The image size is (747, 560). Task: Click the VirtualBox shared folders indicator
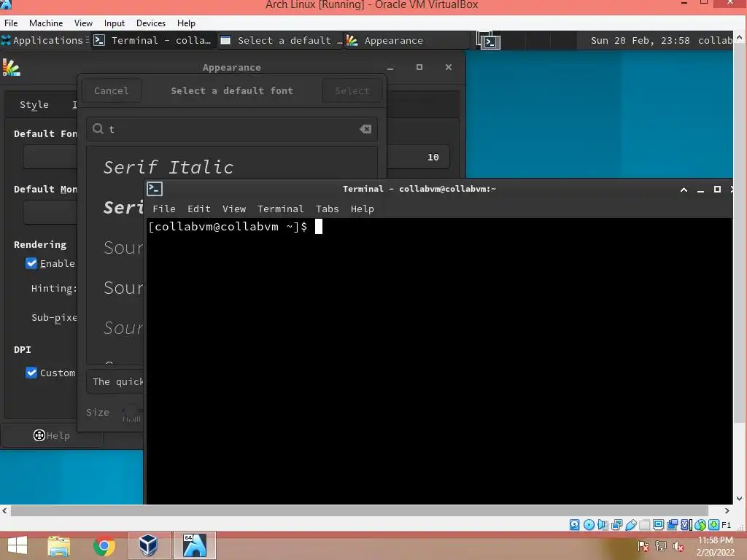coord(645,525)
